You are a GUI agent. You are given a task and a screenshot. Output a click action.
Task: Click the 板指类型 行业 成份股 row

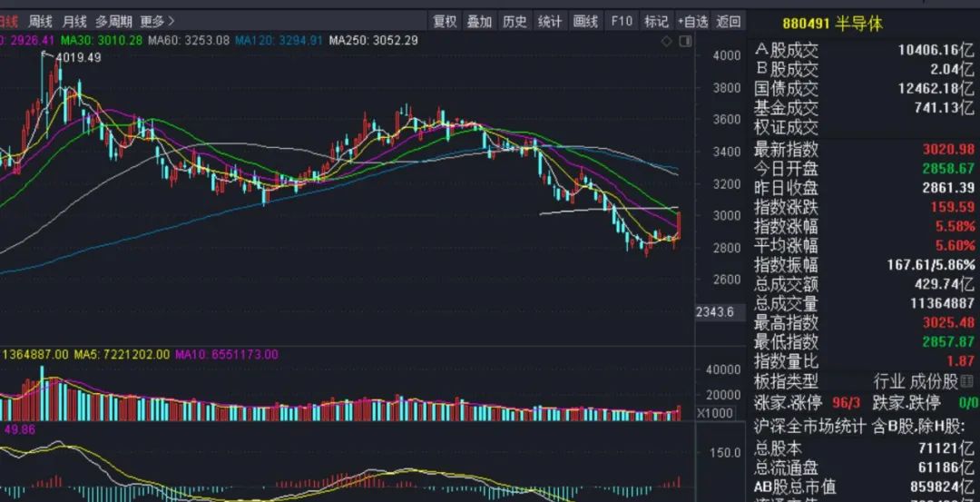click(864, 380)
